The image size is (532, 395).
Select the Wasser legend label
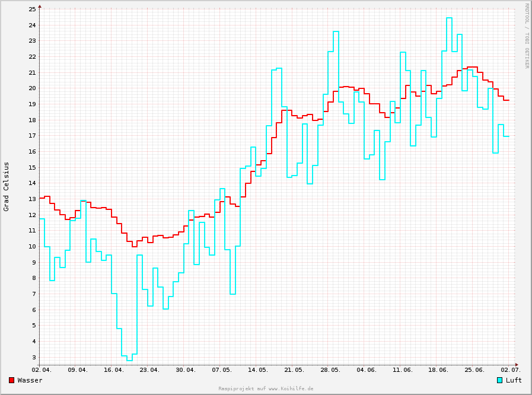pos(30,380)
